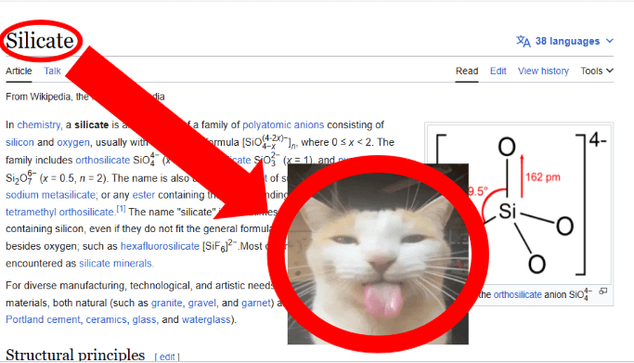Click the Structural principles heading
The height and width of the screenshot is (363, 634).
(x=75, y=355)
